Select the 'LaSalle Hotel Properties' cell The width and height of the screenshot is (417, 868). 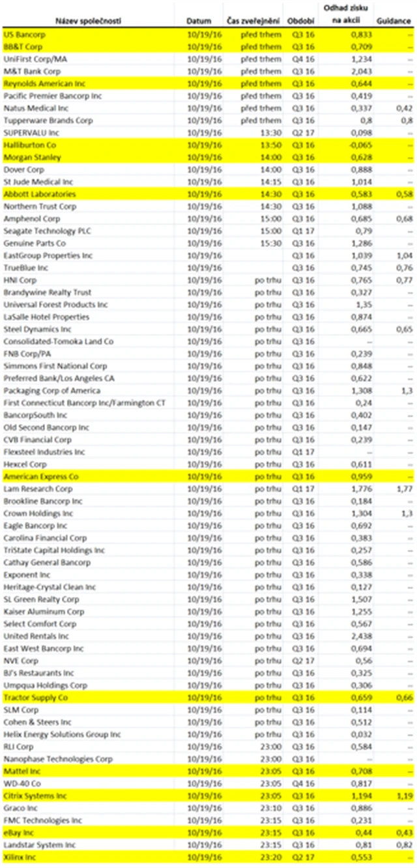[87, 317]
